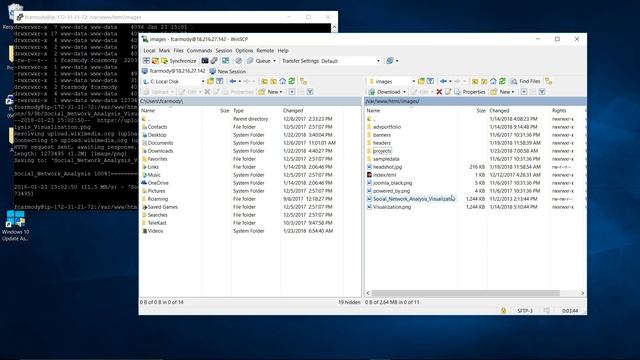Click the remote rename icon next to delete

[x=448, y=92]
